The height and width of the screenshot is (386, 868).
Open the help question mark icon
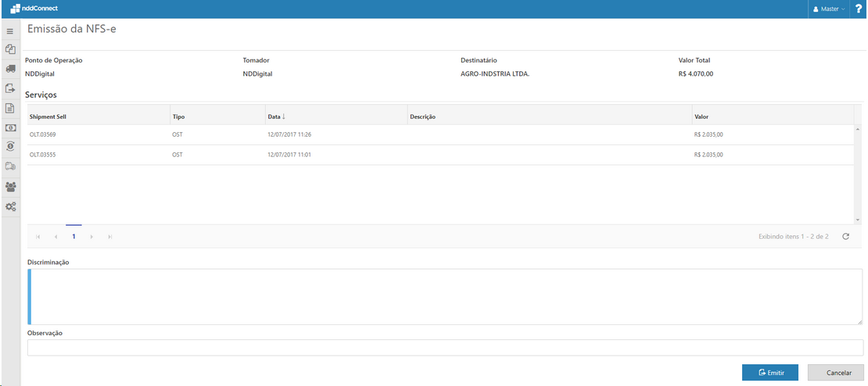click(858, 9)
